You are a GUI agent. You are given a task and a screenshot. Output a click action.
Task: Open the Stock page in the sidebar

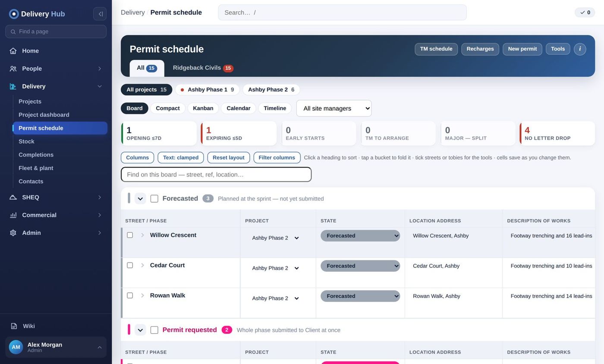[60, 141]
